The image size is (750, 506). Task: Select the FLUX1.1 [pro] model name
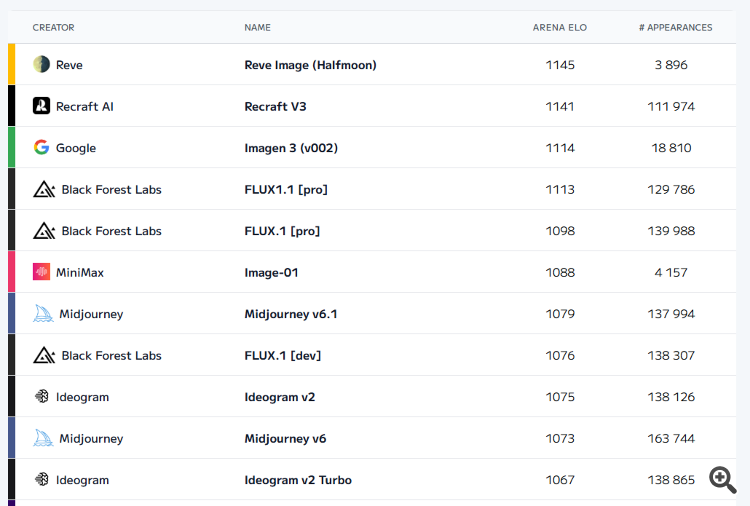(x=286, y=189)
